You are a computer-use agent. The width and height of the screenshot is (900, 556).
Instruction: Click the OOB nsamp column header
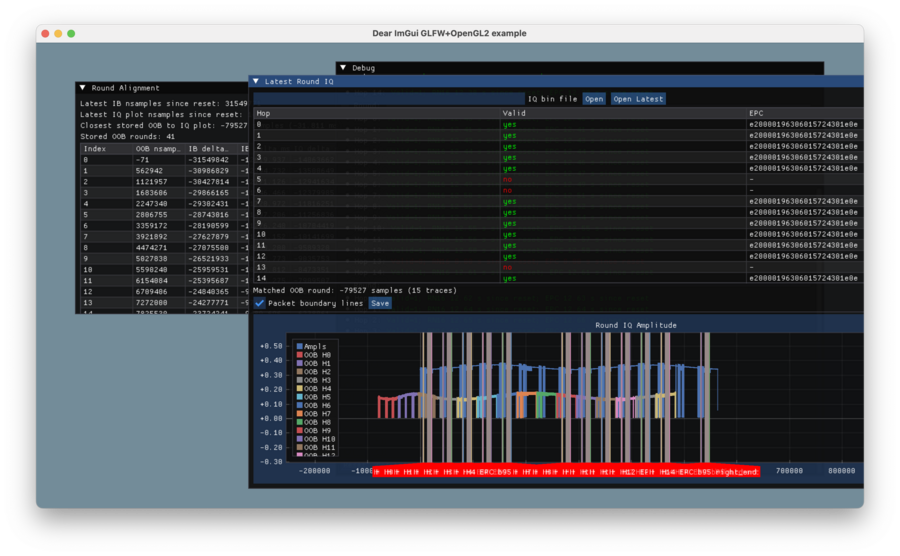pyautogui.click(x=158, y=149)
